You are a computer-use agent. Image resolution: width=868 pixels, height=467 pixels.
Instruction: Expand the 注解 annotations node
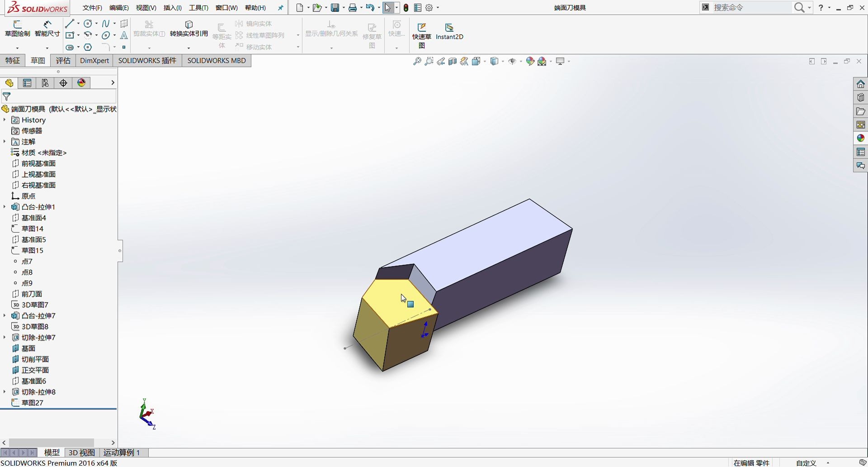[5, 142]
